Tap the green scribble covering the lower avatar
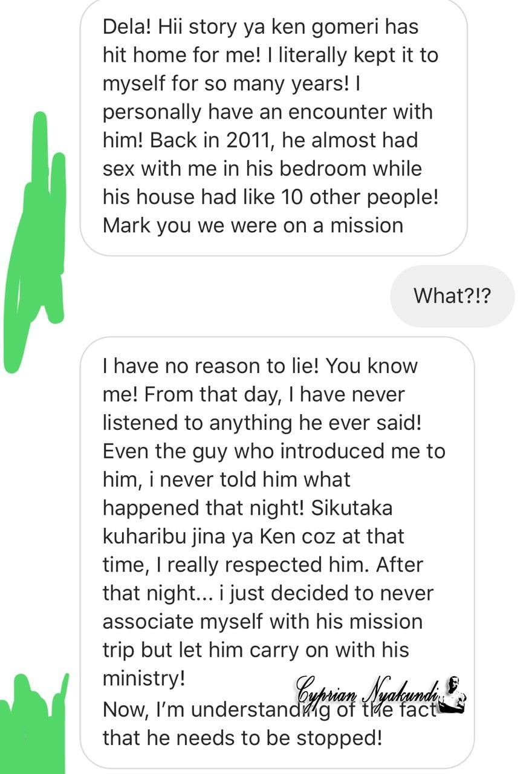The image size is (532, 774). pyautogui.click(x=33, y=724)
